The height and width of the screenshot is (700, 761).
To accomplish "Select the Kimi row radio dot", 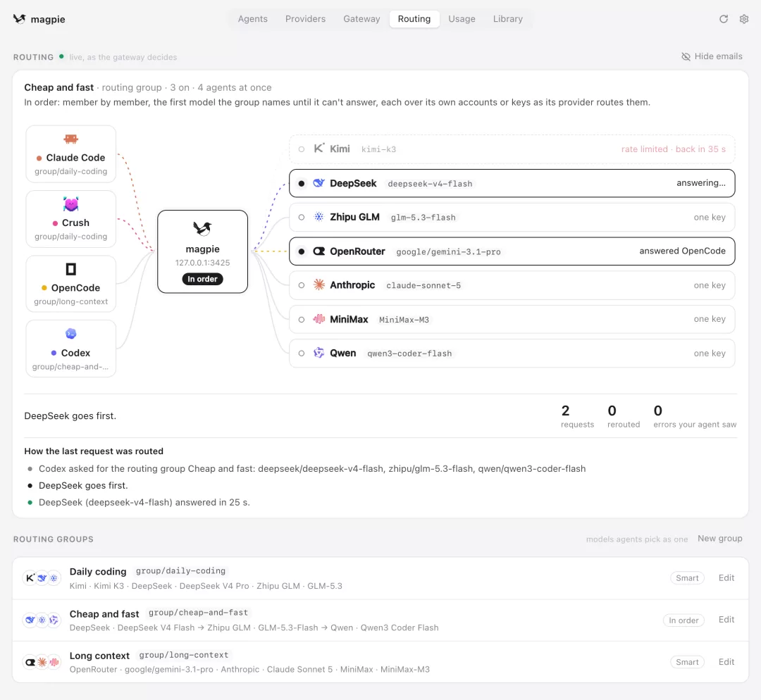I will pyautogui.click(x=302, y=149).
